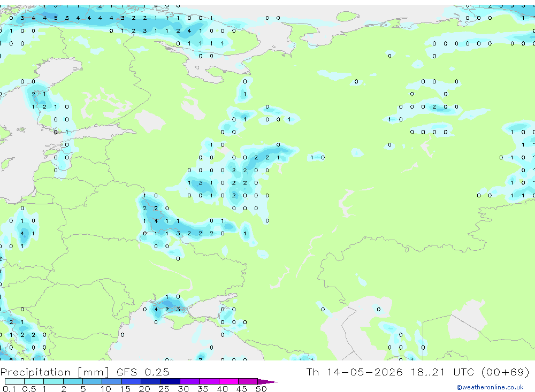Click the "Th 14-05-2026" forecast date text

tap(355, 372)
